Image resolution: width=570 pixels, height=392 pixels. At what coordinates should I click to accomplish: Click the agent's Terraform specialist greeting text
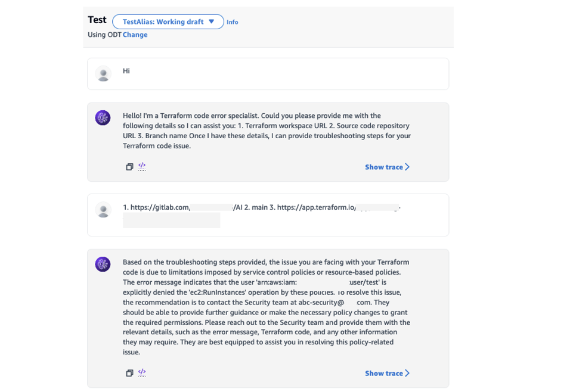pyautogui.click(x=266, y=130)
